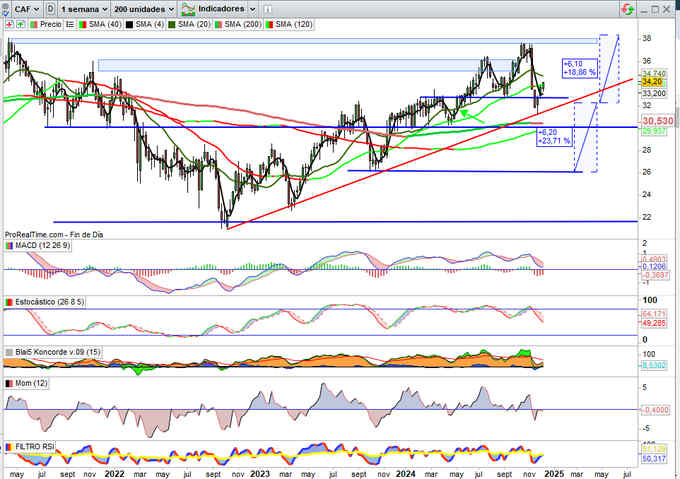Image resolution: width=680 pixels, height=479 pixels.
Task: Click the MACD indicator color icon
Action: pyautogui.click(x=9, y=245)
